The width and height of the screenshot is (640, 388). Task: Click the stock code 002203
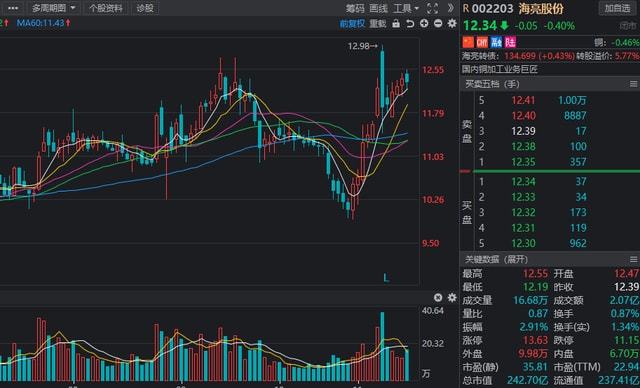click(493, 8)
